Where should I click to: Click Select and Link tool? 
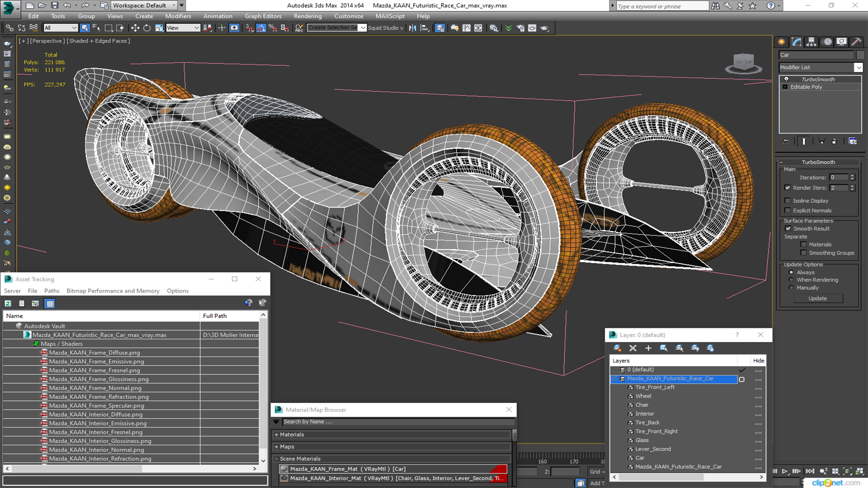click(9, 28)
